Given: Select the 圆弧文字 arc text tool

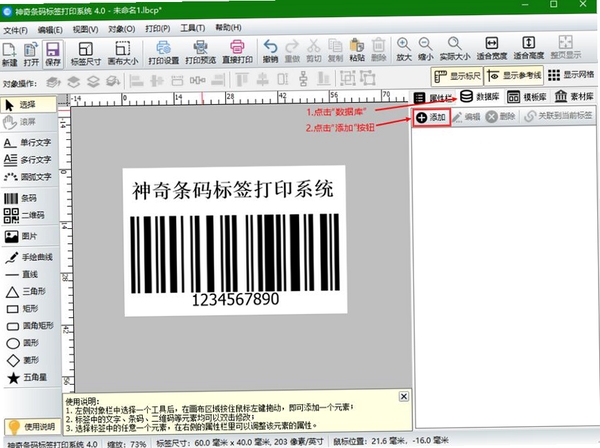Looking at the screenshot, I should click(28, 177).
